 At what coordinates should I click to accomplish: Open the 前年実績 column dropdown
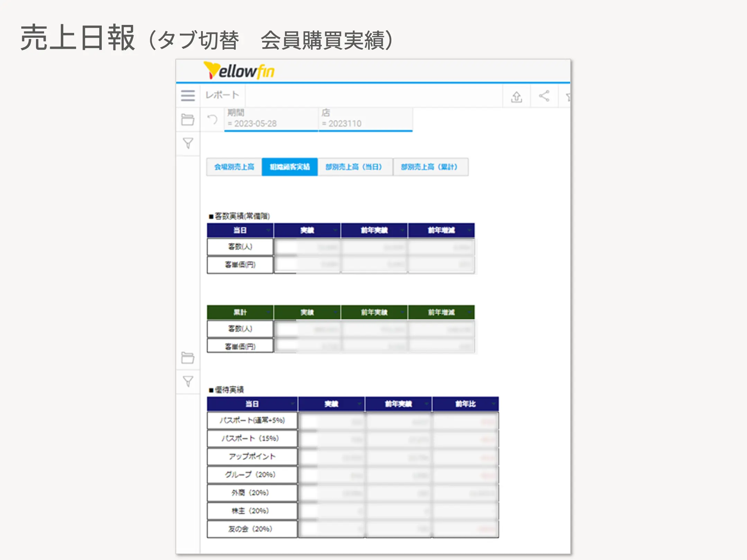coord(402,230)
